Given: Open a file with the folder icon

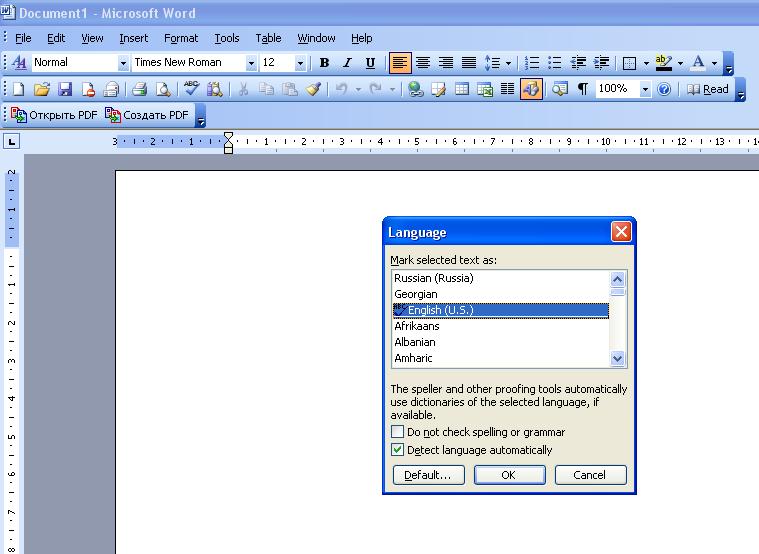Looking at the screenshot, I should click(42, 89).
